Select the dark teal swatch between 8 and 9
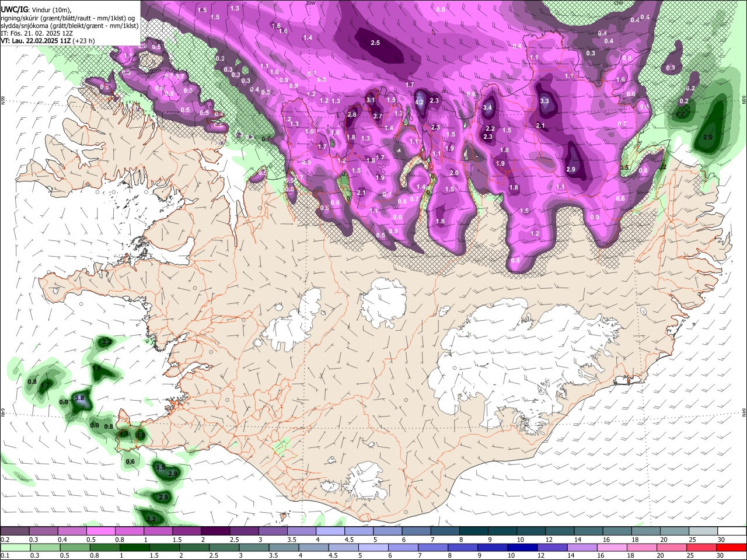This screenshot has height=560, width=747. pyautogui.click(x=473, y=531)
